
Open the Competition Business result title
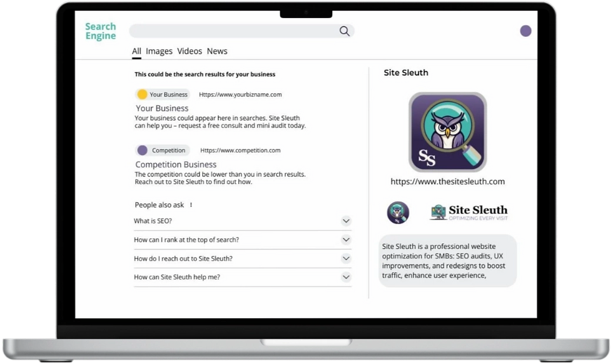176,164
